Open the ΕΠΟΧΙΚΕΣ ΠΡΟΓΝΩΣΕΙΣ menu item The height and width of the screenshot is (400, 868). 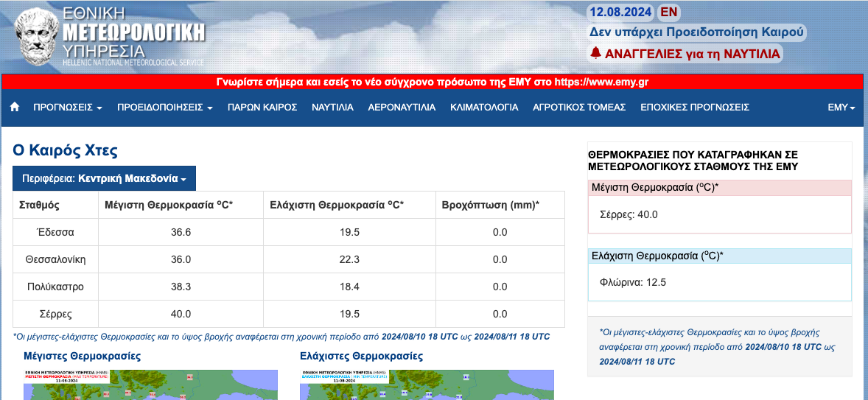click(695, 108)
